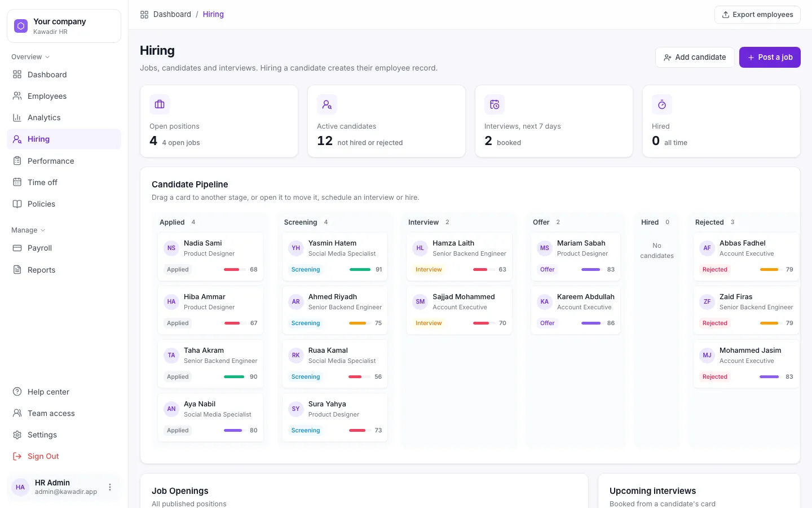Viewport: 812px width, 508px height.
Task: Click Add candidate button
Action: pos(695,57)
